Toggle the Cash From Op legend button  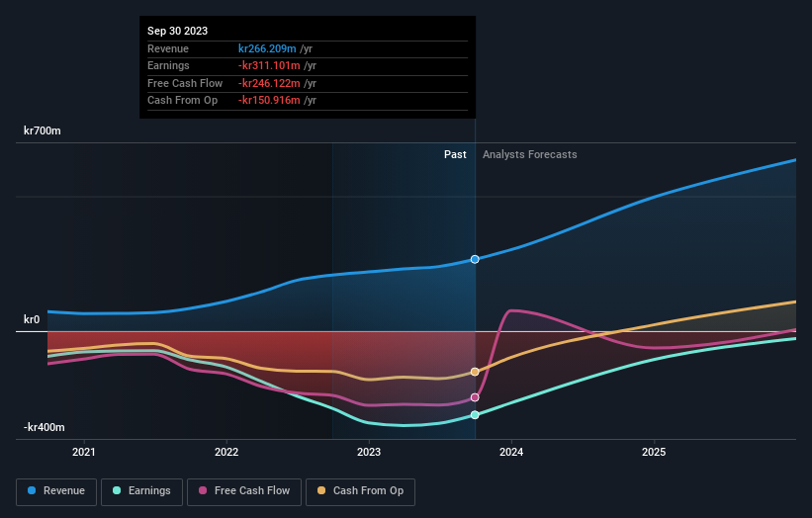point(360,491)
